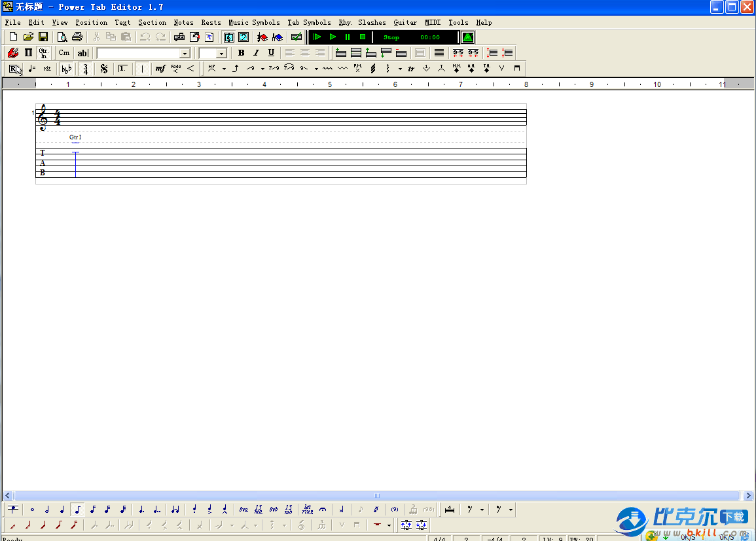This screenshot has width=756, height=541.
Task: Click the Save file icon
Action: click(x=43, y=37)
